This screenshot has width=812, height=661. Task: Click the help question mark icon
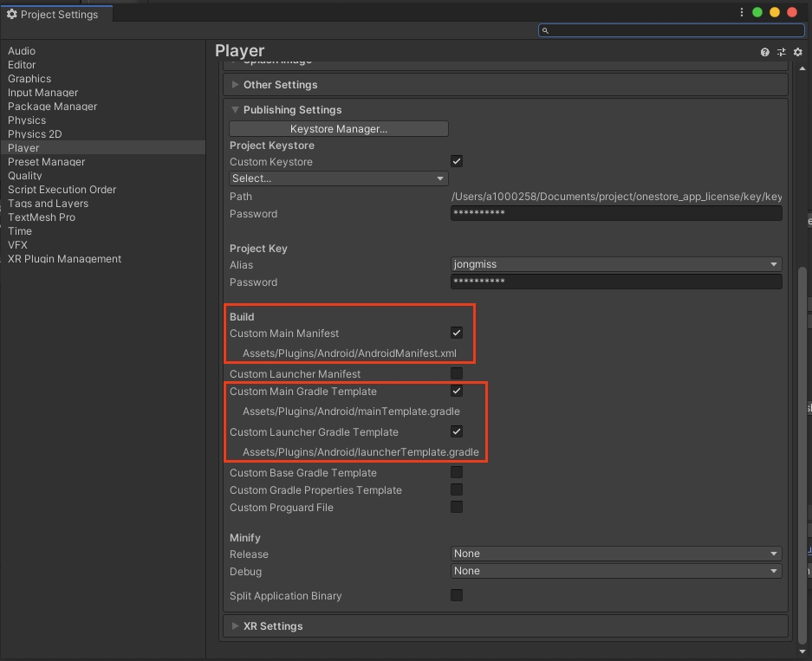(x=764, y=52)
